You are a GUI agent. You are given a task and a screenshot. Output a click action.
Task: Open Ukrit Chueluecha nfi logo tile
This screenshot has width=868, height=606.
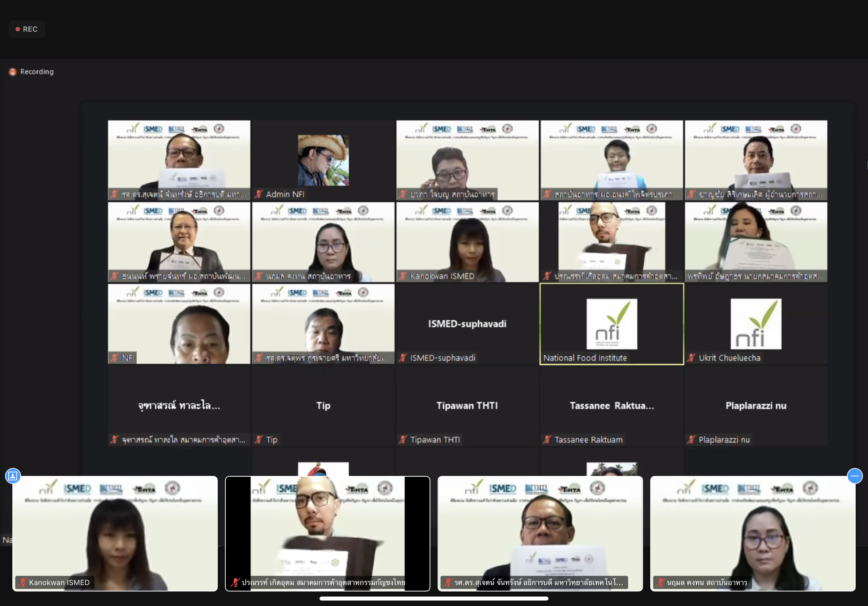tap(756, 324)
